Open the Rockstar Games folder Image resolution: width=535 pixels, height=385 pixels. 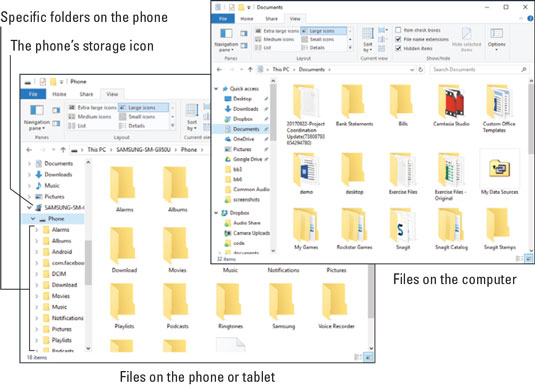point(354,229)
